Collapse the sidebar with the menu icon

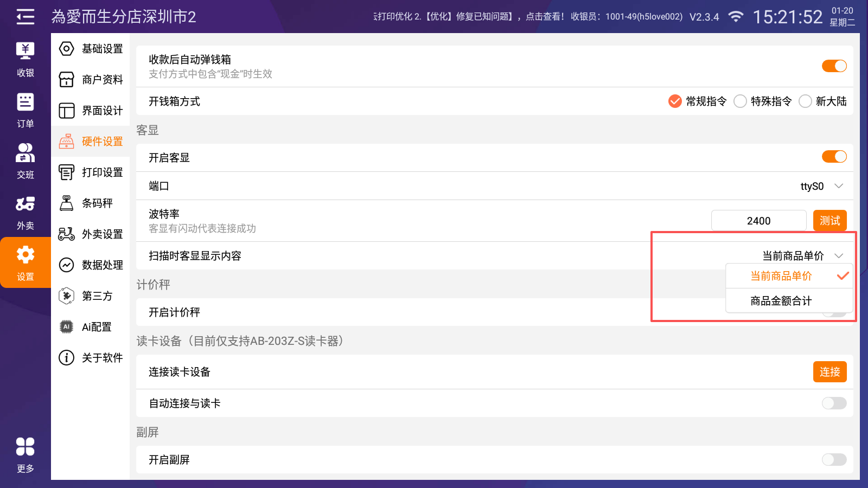click(25, 17)
